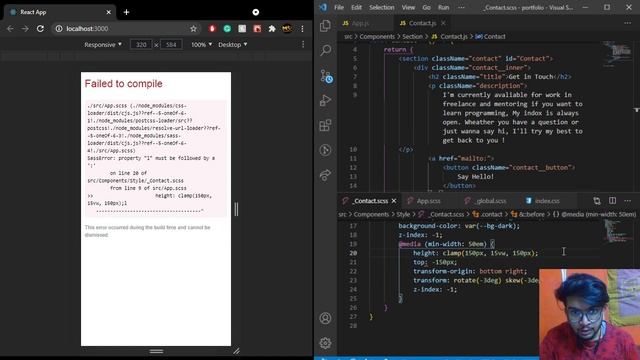Screen dimensions: 640x360
Task: Open the Desktop device type dropdown
Action: pyautogui.click(x=233, y=44)
